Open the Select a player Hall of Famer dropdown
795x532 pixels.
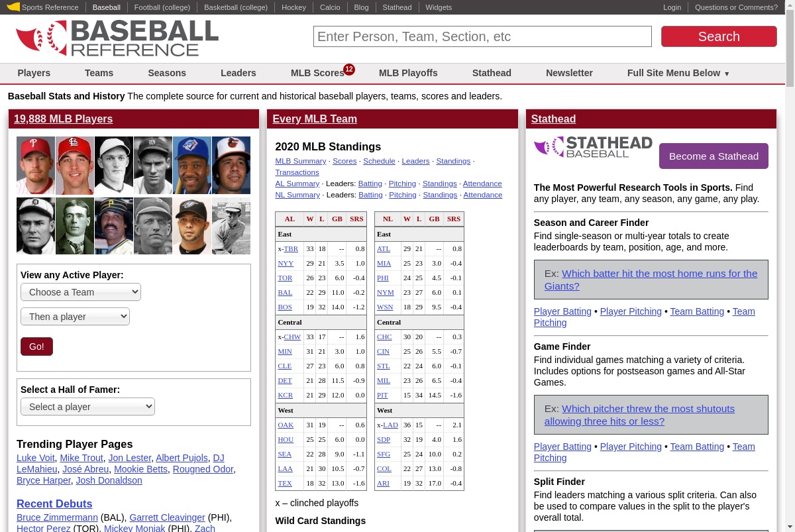click(x=87, y=407)
